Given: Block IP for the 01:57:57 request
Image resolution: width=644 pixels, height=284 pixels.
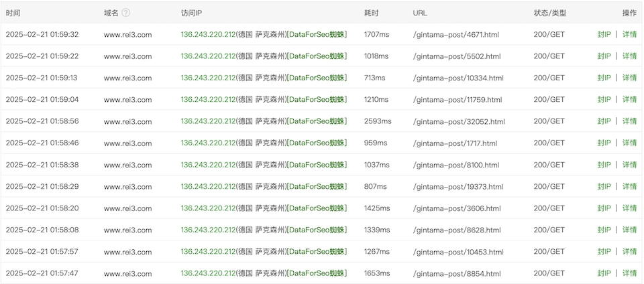Looking at the screenshot, I should click(604, 252).
